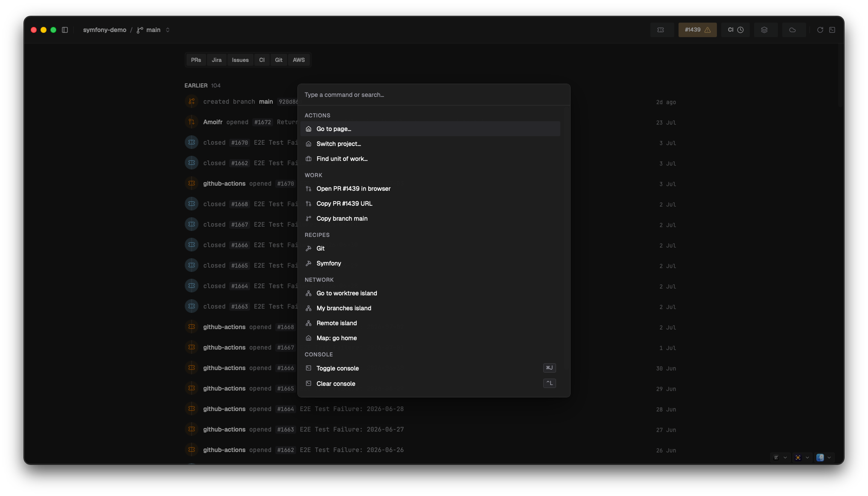Select Switch project… command
The image size is (868, 496).
(x=430, y=144)
